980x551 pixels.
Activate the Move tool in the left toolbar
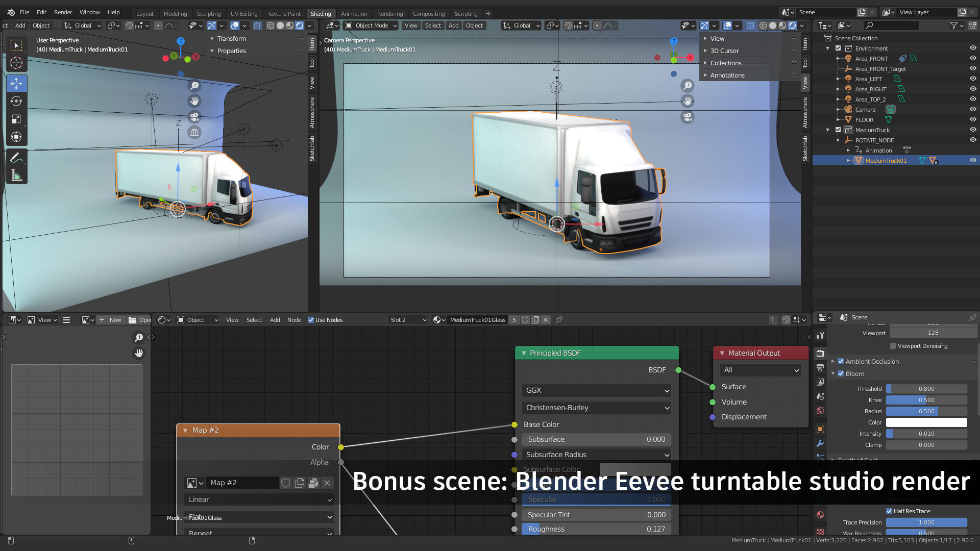point(16,84)
